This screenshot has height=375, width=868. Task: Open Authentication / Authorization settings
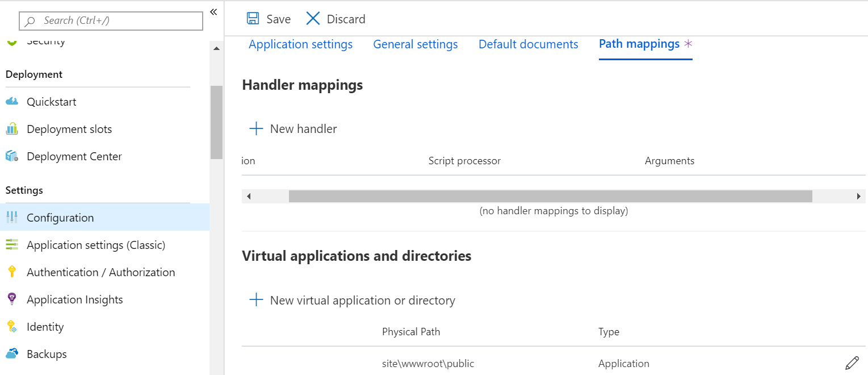(100, 272)
